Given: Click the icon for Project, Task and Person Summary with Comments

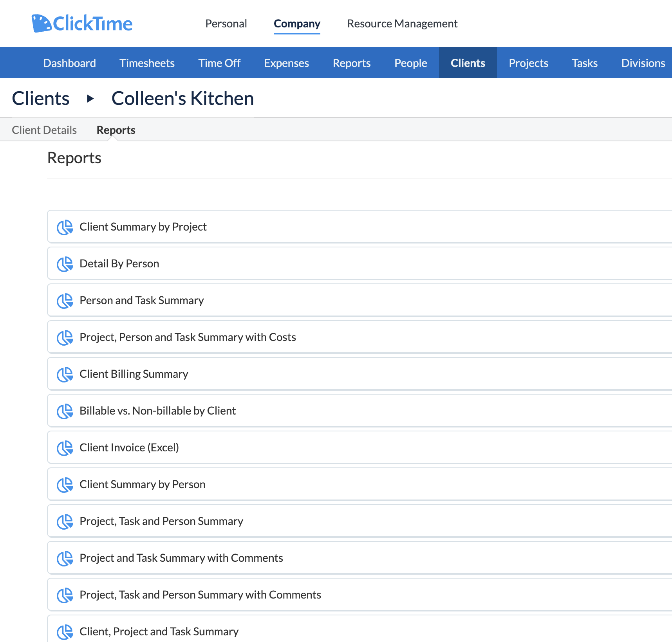Looking at the screenshot, I should pos(65,595).
